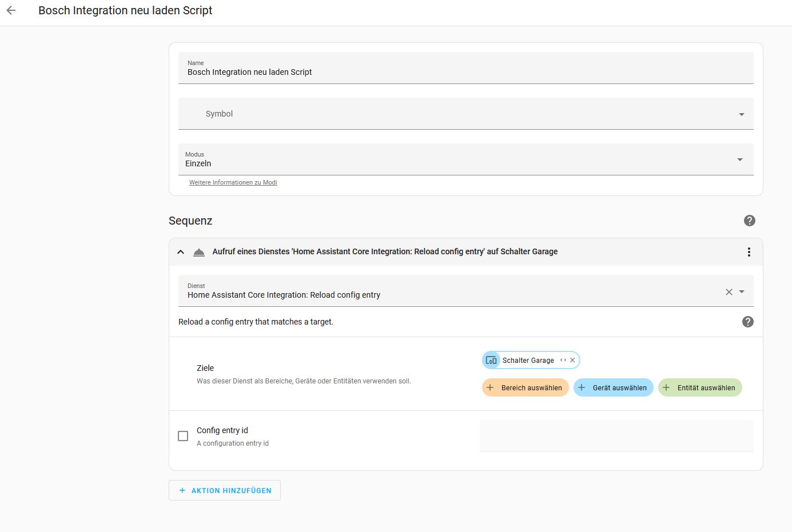
Task: Click the 'A configuration entry id' description
Action: (x=233, y=443)
